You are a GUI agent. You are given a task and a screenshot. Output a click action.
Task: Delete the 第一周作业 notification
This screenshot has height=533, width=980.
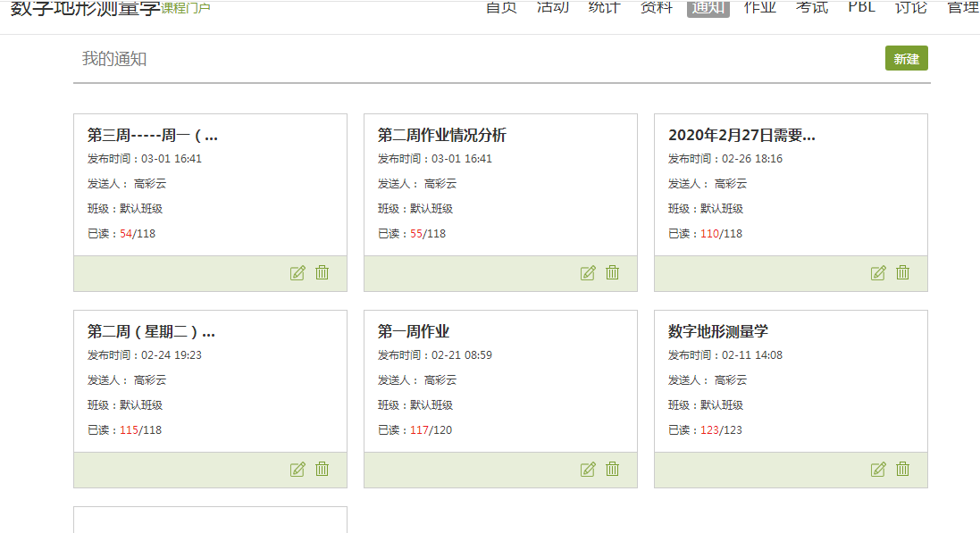tap(612, 470)
